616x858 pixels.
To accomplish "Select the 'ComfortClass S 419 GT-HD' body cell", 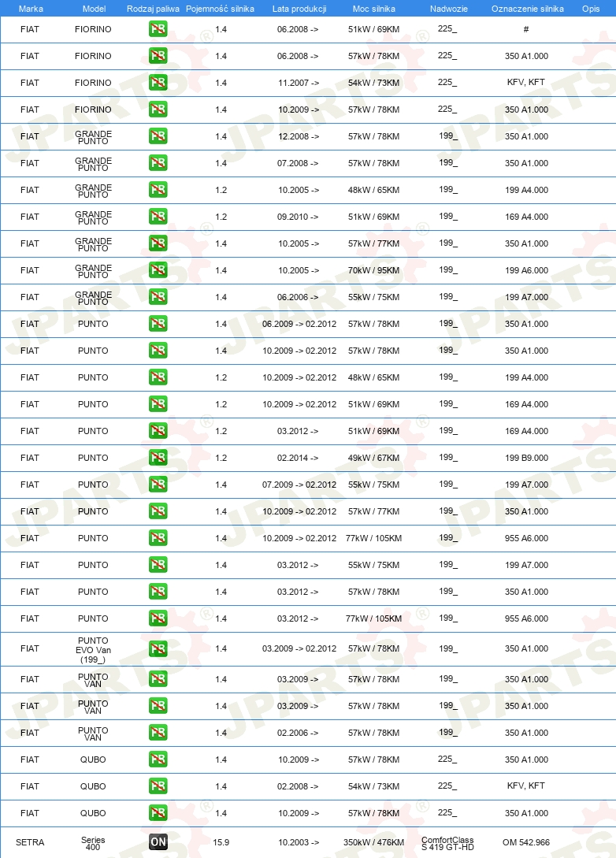I will (447, 843).
